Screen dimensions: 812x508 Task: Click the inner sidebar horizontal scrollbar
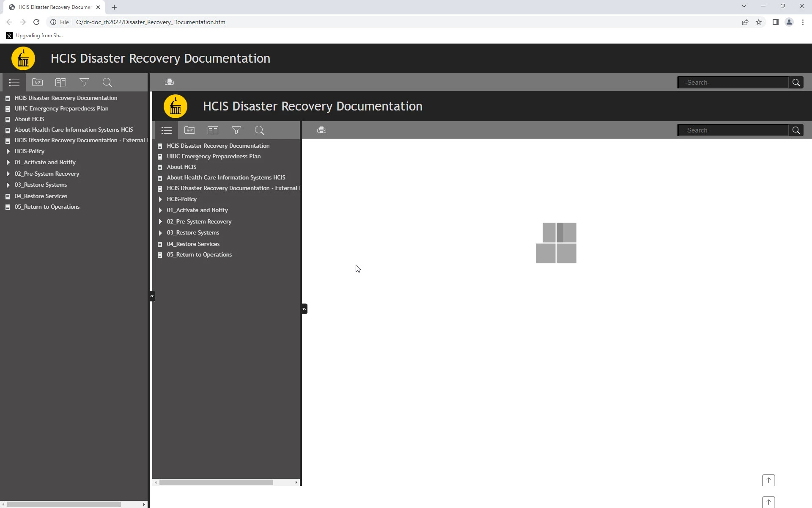216,482
